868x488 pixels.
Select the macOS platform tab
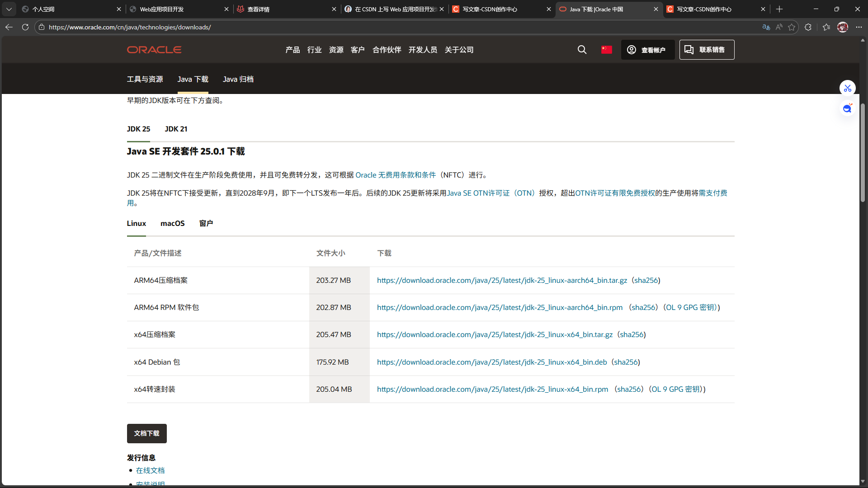[x=172, y=224]
